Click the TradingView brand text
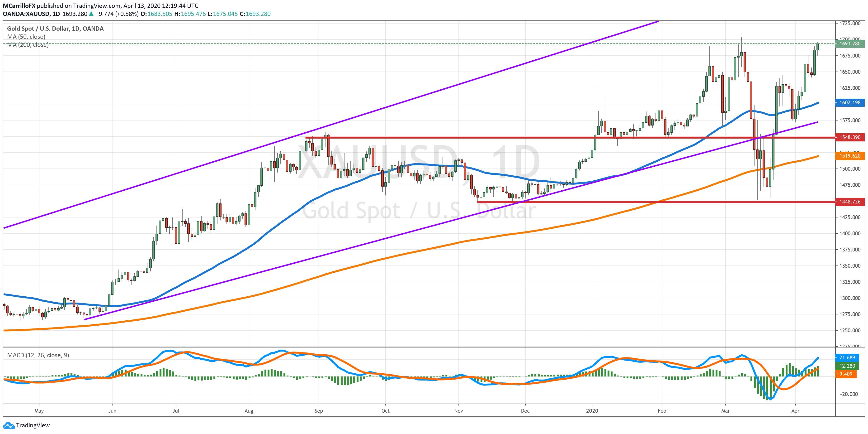Viewport: 868px width, 434px height. [33, 425]
